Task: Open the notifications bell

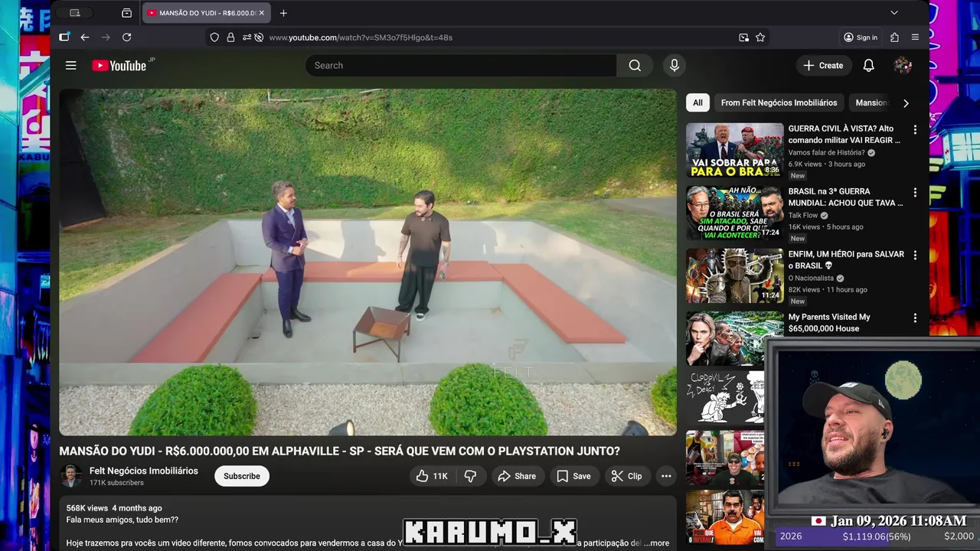Action: (x=868, y=66)
